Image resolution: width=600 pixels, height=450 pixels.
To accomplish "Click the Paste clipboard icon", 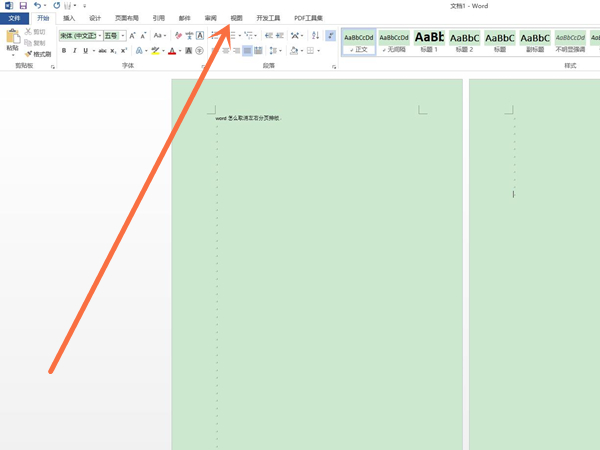I will 12,38.
